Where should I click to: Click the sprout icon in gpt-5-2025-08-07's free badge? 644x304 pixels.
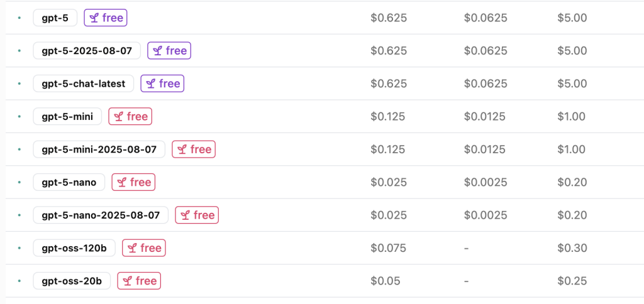coord(157,51)
